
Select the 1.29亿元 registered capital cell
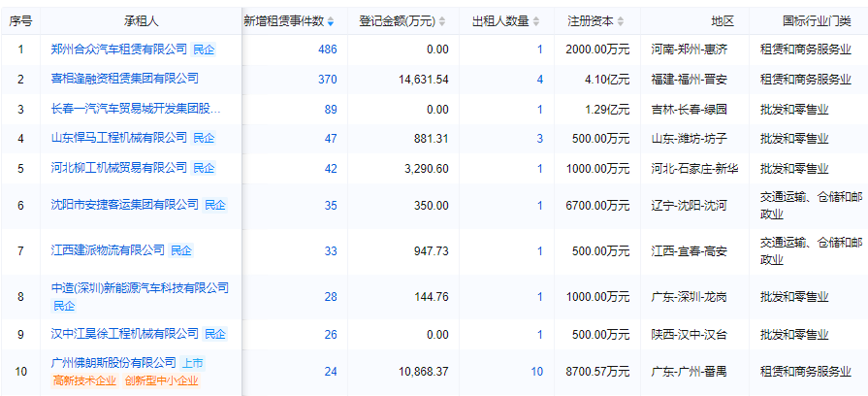click(607, 110)
